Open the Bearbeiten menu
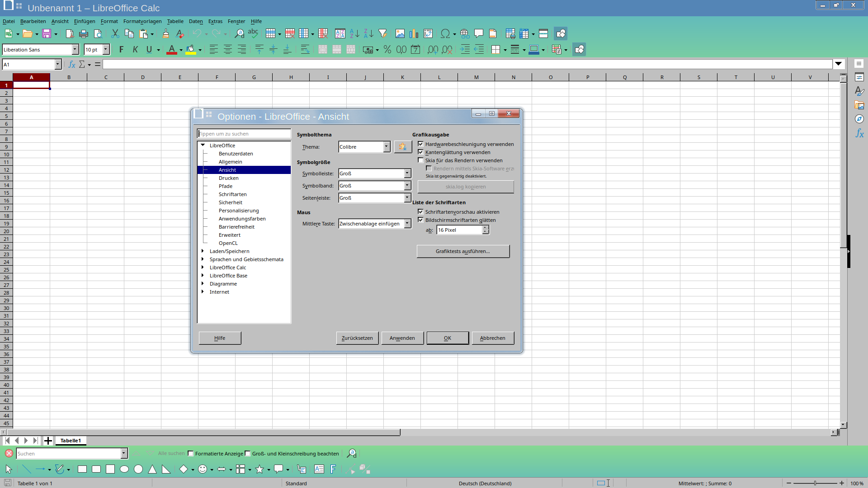 point(33,21)
